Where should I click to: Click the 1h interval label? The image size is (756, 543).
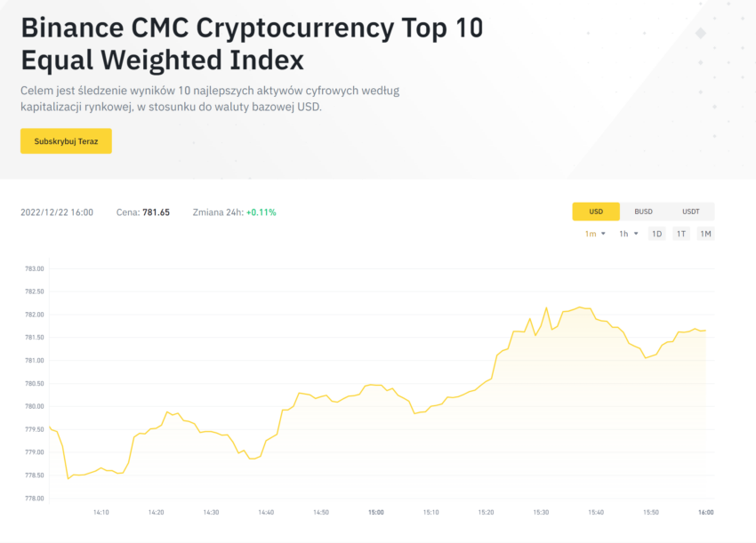coord(623,234)
